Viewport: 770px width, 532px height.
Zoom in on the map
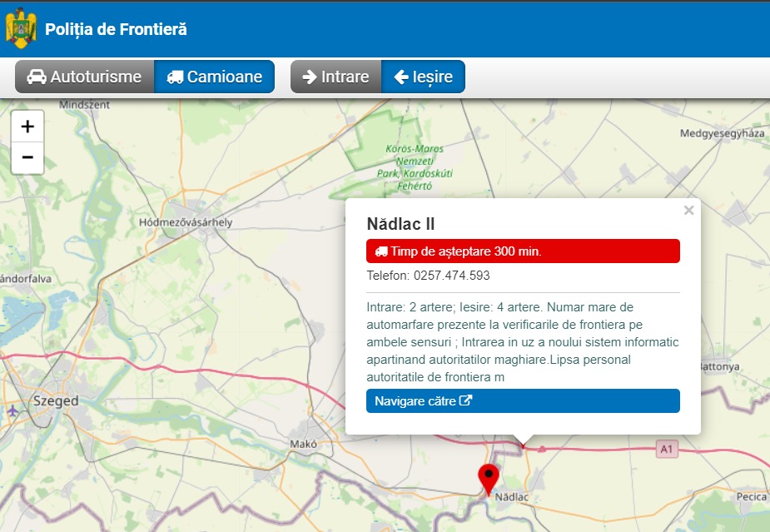coord(27,127)
